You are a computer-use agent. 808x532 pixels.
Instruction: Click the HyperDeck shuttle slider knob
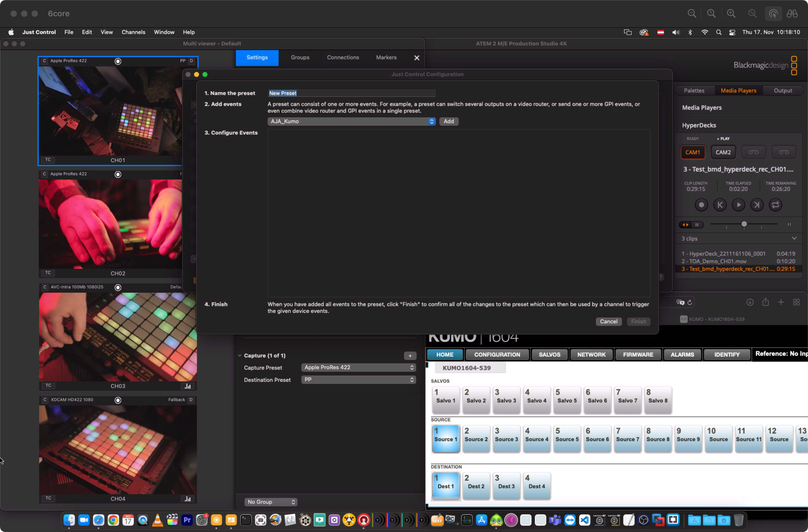744,224
